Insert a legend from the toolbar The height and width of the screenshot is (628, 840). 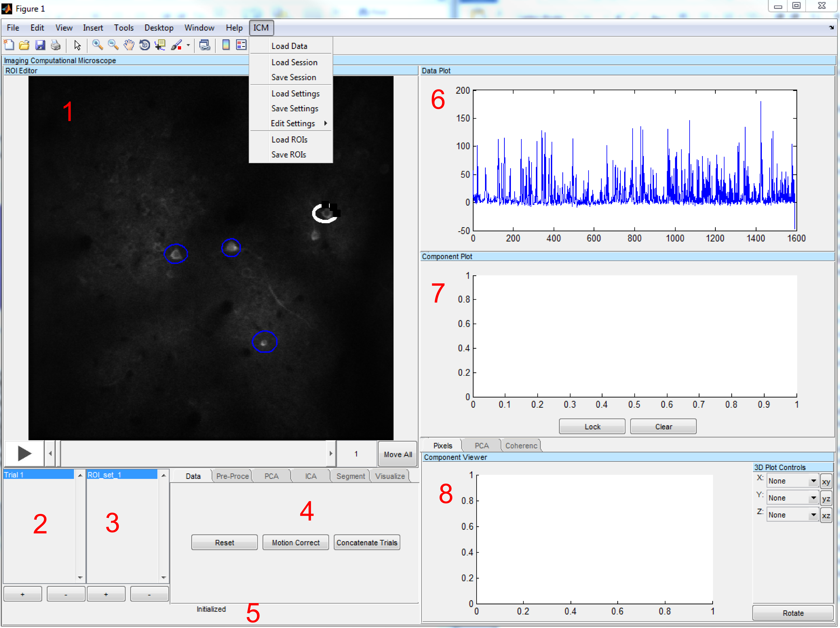click(241, 45)
